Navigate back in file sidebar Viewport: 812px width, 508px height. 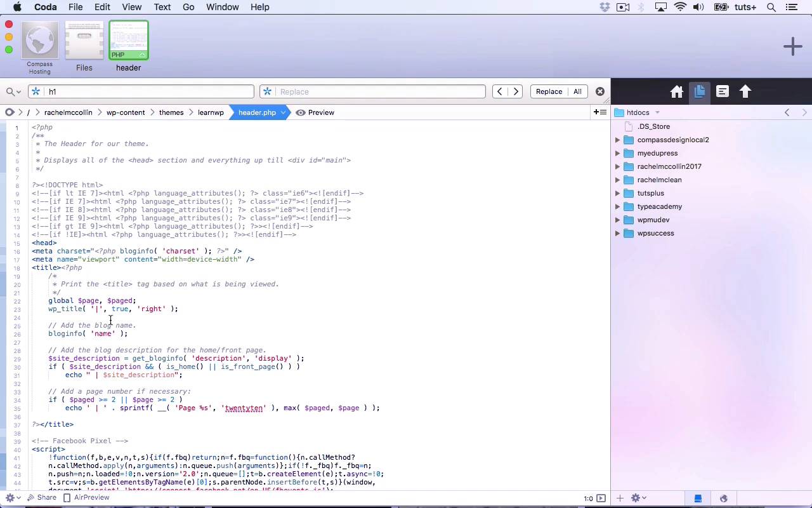787,112
